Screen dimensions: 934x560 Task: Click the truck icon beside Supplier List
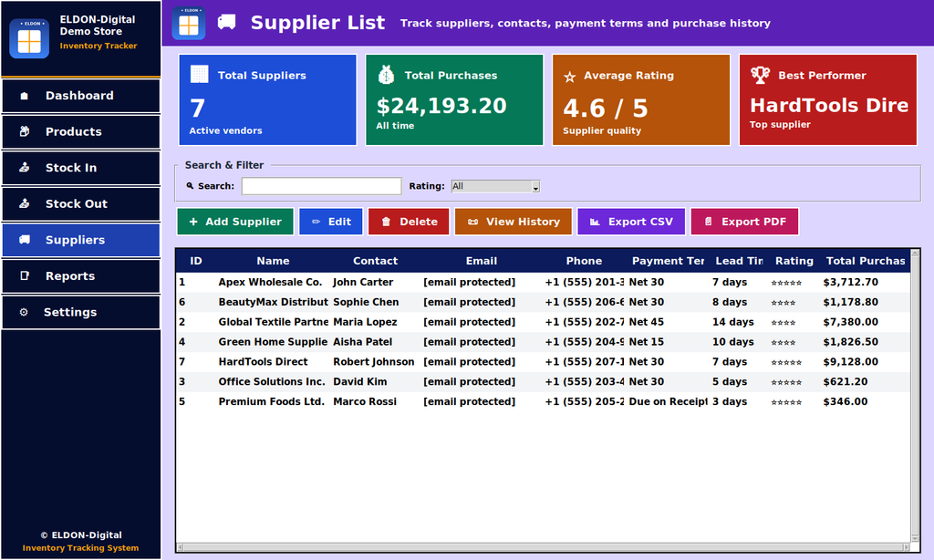point(226,23)
